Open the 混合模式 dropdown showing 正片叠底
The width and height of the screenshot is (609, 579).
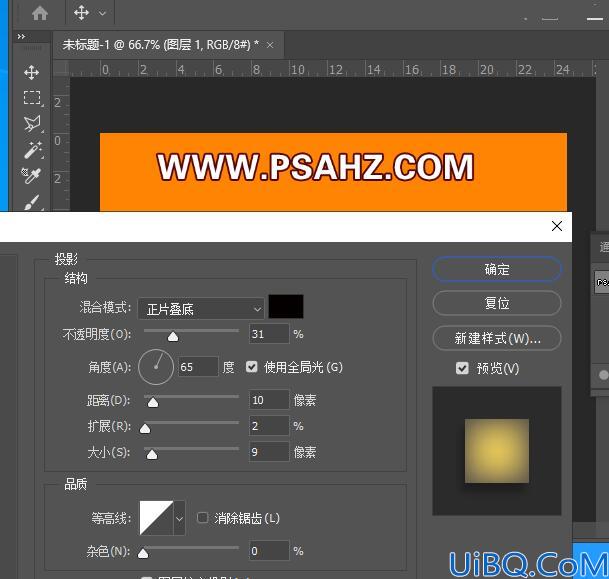tap(201, 309)
